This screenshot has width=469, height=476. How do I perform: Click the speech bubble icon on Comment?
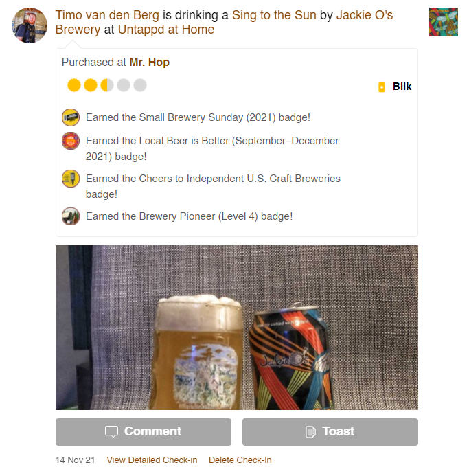coord(111,431)
